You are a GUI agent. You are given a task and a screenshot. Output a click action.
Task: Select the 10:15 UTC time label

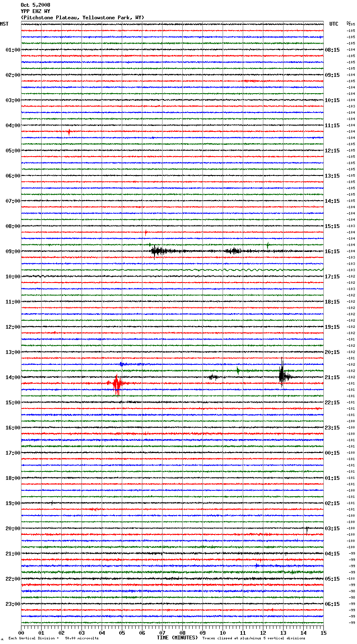(332, 100)
